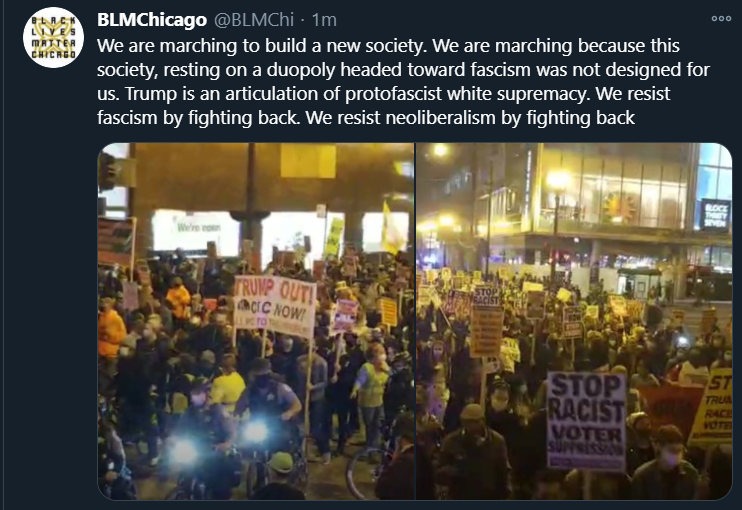
Task: Click the lit street lamp in right photo
Action: 557,181
